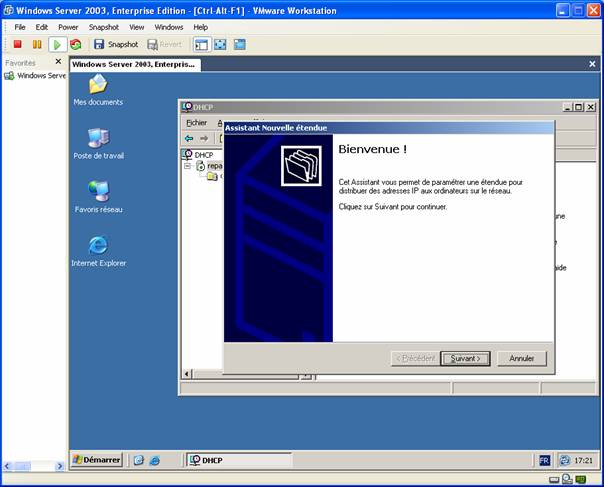
Task: Click the 17:21 taskbar clock
Action: tap(583, 460)
